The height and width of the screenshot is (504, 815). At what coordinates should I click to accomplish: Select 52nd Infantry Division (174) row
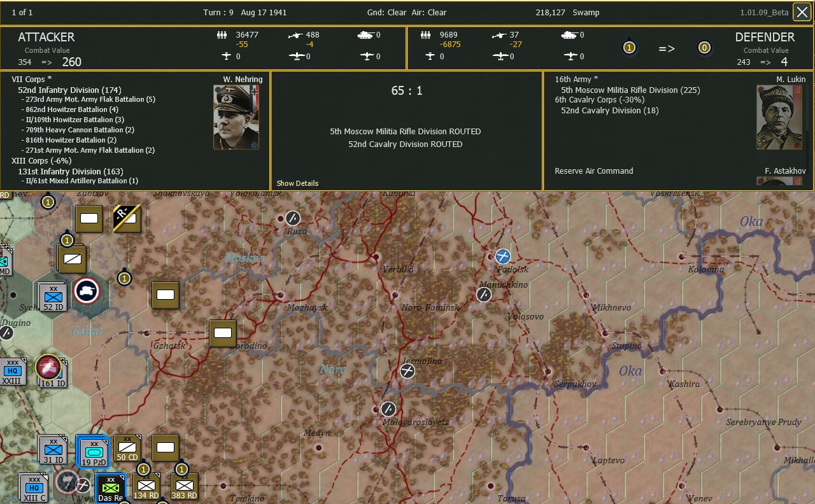point(69,90)
